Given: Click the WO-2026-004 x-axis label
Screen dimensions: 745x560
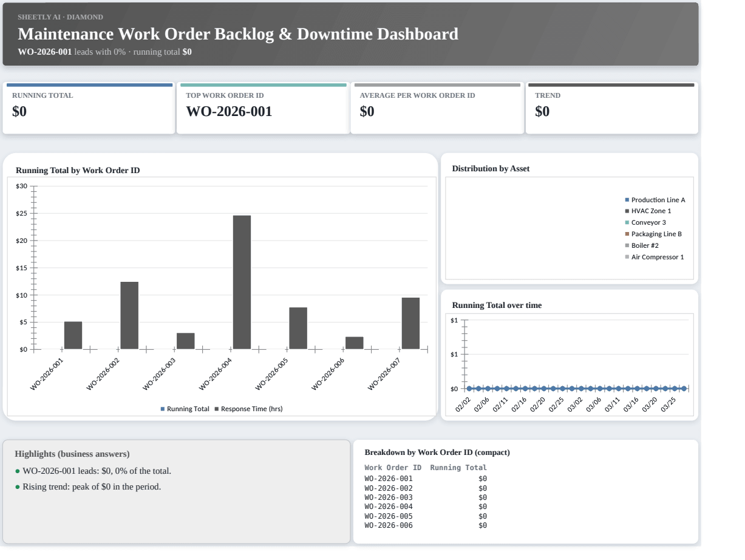Looking at the screenshot, I should point(217,374).
